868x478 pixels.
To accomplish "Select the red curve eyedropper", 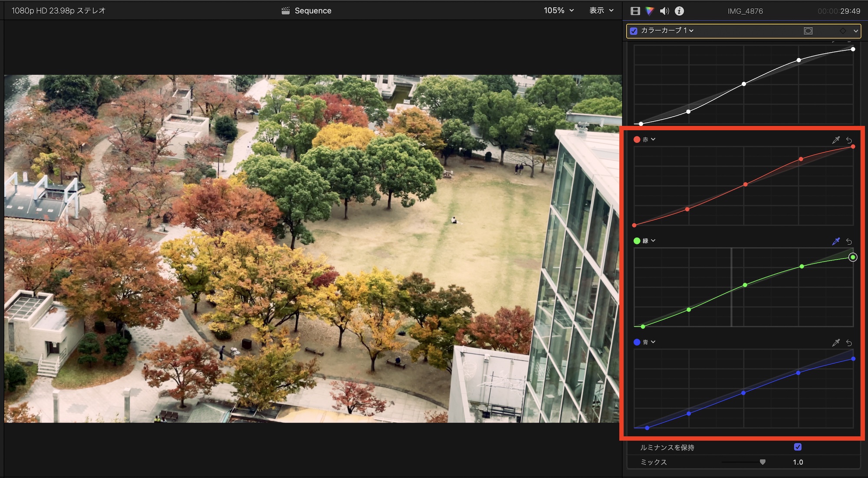I will click(835, 140).
